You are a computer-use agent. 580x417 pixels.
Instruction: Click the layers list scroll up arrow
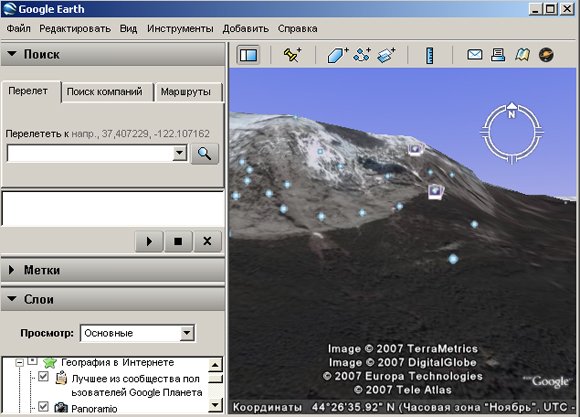click(x=215, y=365)
